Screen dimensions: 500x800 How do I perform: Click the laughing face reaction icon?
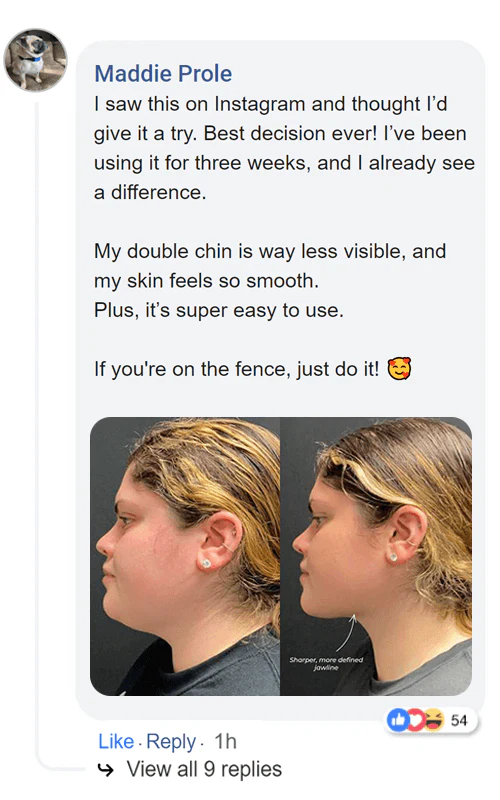pos(434,720)
